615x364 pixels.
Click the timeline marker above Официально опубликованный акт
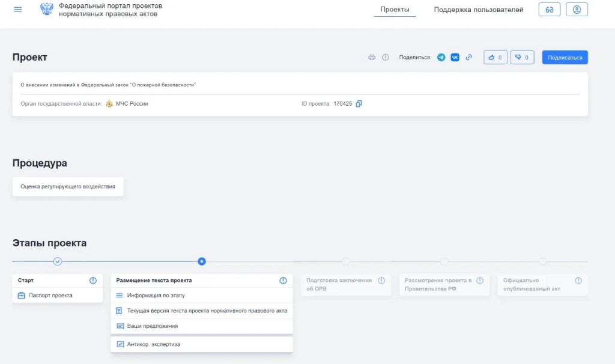coord(543,261)
